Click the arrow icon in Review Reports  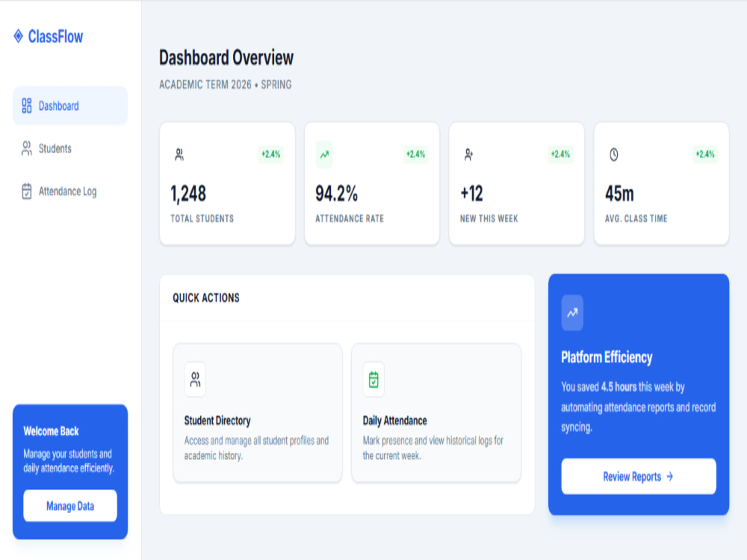pyautogui.click(x=670, y=476)
